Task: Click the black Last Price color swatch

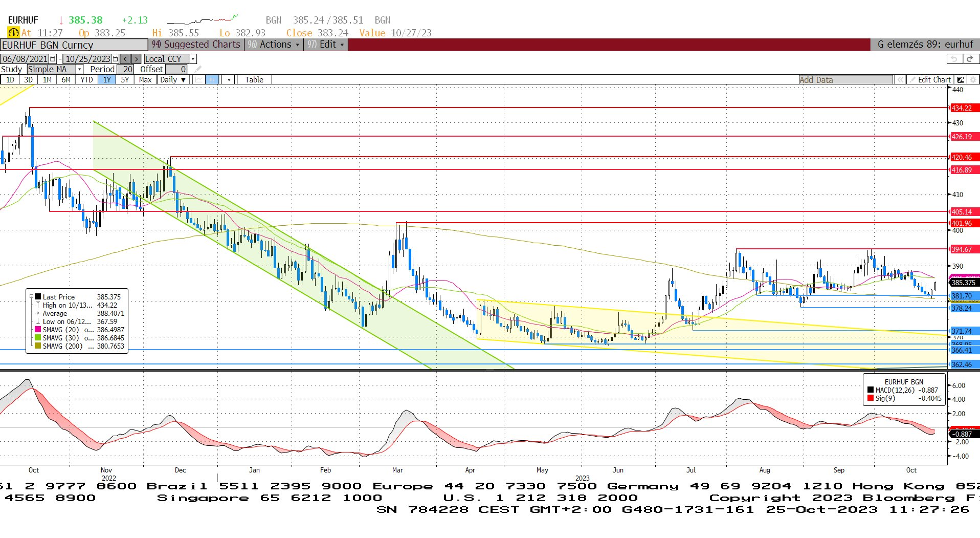Action: (x=38, y=296)
